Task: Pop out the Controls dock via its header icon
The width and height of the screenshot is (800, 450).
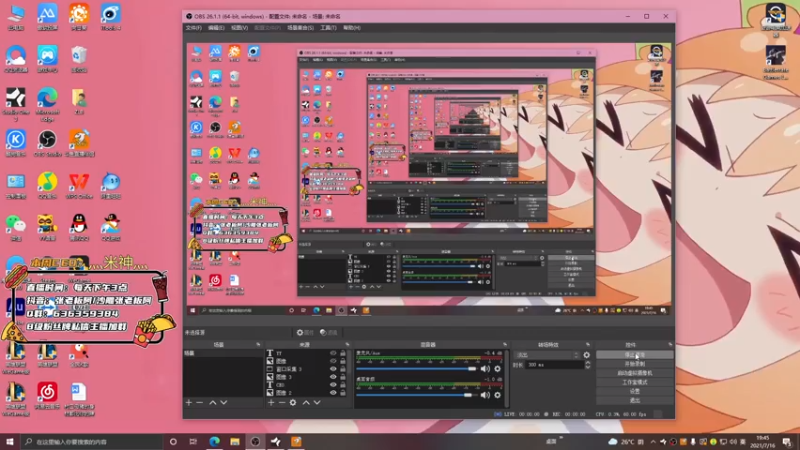Action: pyautogui.click(x=670, y=345)
